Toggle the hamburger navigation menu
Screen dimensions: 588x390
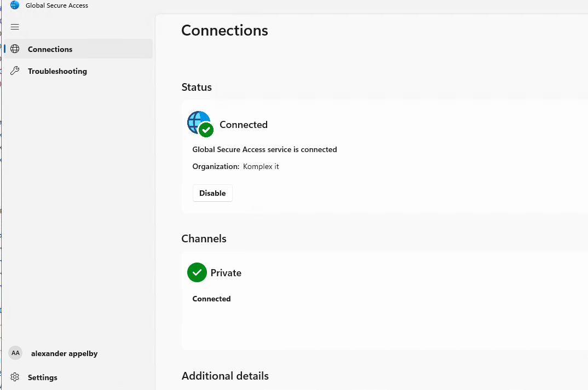point(15,27)
